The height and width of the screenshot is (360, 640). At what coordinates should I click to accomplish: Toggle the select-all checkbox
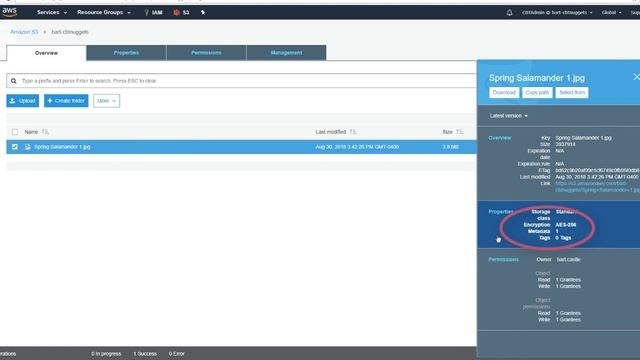pos(15,132)
